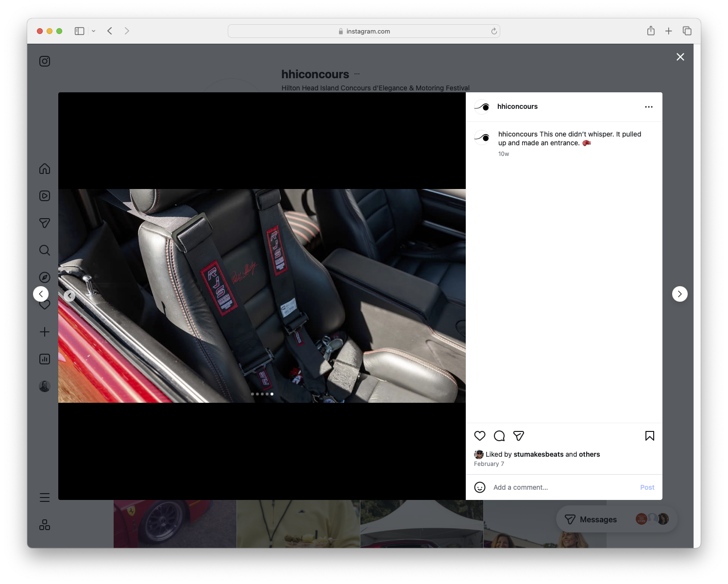Open the comment bubble on the post
Image resolution: width=728 pixels, height=584 pixels.
pos(499,436)
